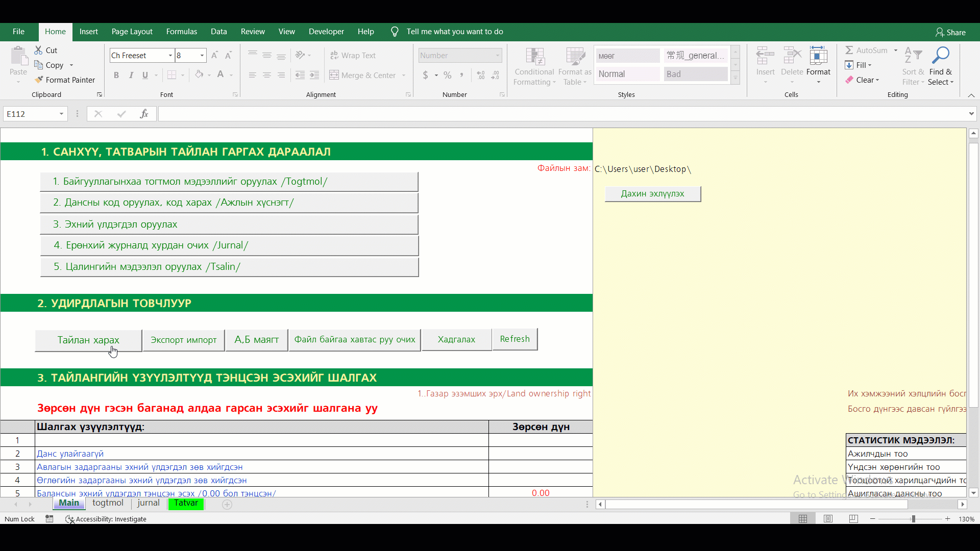
Task: Click the Format Painter brush icon
Action: [x=39, y=80]
